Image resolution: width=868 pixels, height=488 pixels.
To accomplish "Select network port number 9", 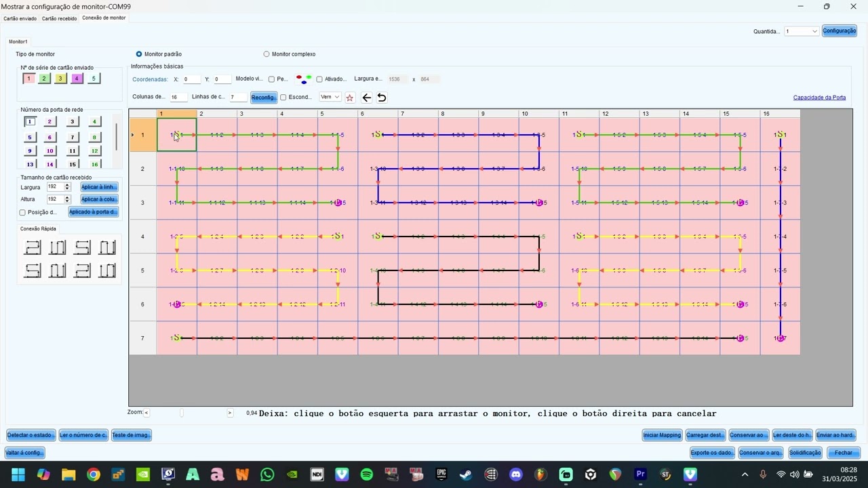I will coord(30,151).
